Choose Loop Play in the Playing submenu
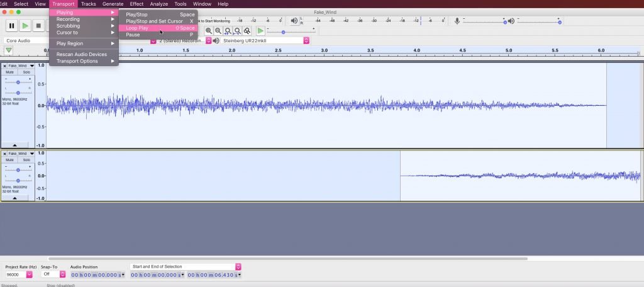644x287 pixels. [158, 28]
